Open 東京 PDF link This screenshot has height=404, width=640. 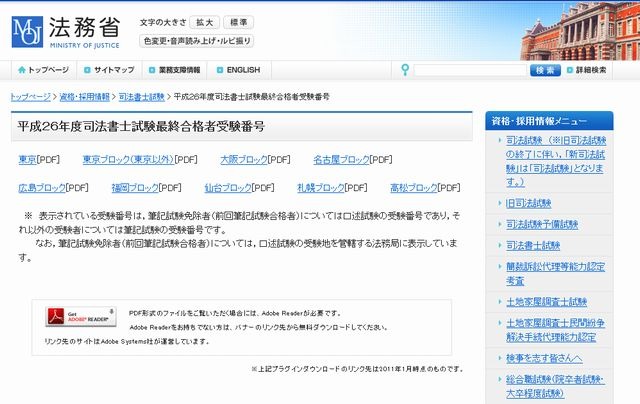pyautogui.click(x=27, y=160)
